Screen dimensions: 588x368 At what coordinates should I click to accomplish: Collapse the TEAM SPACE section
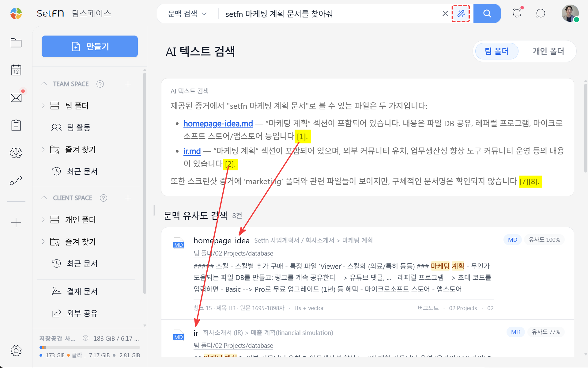point(44,84)
